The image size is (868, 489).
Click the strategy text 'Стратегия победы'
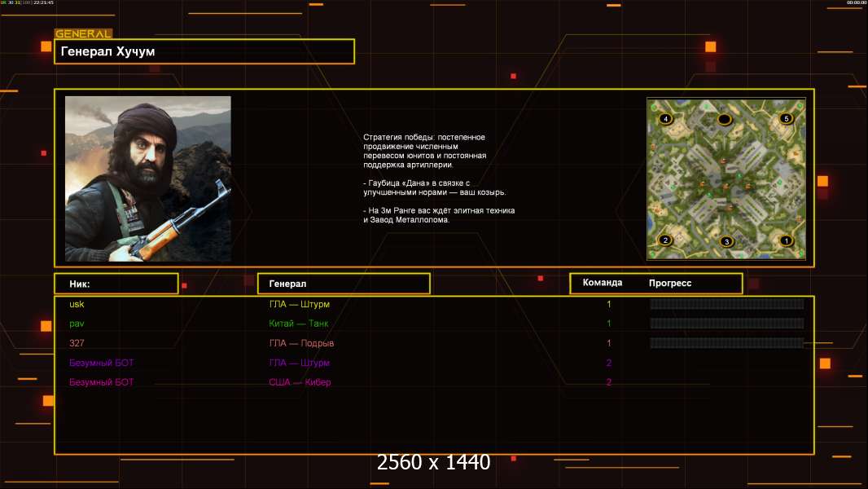point(424,151)
